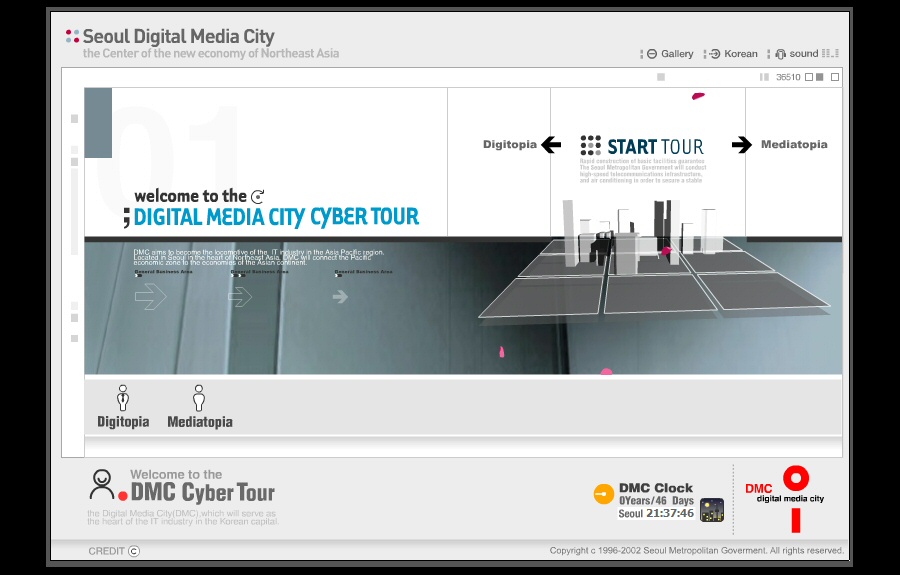
Task: Click the medium outlined arrow in banner
Action: pos(240,297)
